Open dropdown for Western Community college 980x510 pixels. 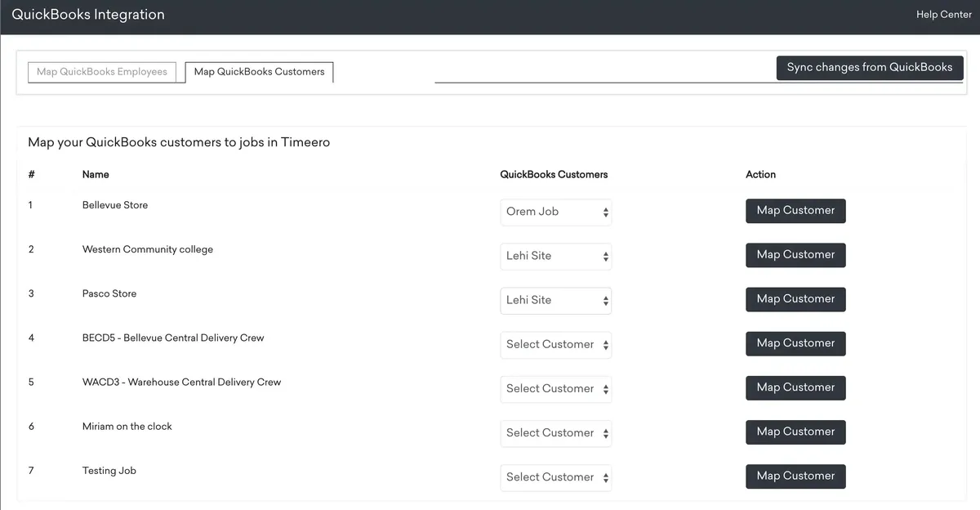[556, 256]
